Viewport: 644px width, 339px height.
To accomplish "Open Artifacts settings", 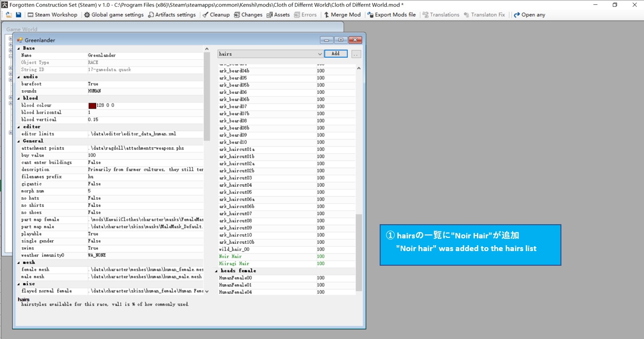I will coord(172,15).
